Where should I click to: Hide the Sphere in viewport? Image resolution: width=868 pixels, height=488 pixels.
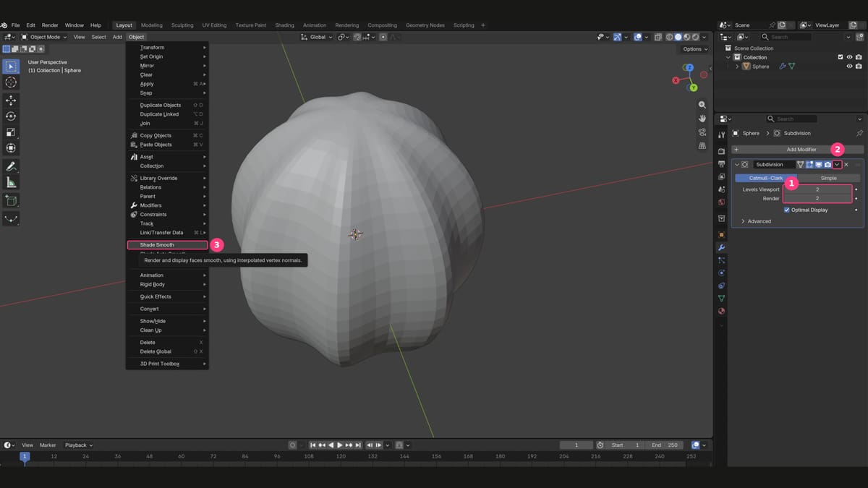point(849,67)
